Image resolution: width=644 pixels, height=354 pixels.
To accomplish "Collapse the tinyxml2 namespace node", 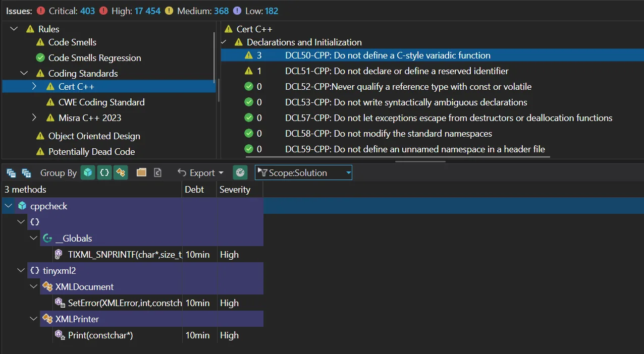I will (21, 270).
